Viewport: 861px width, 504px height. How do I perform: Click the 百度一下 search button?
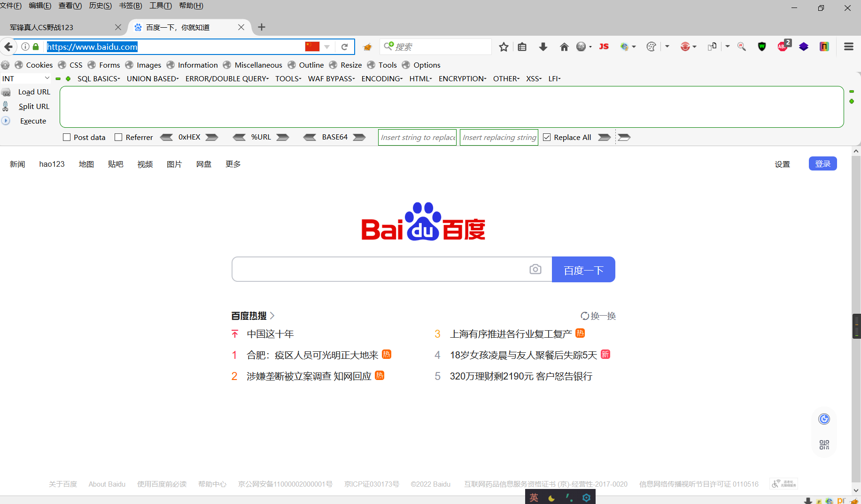coord(583,269)
